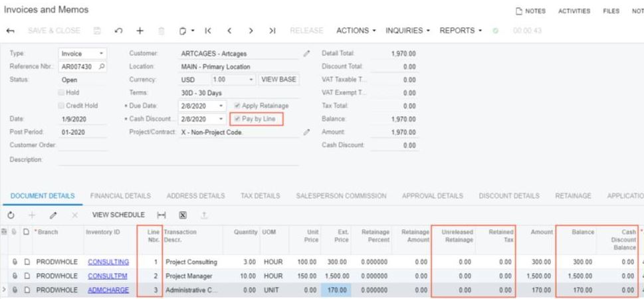Open the clipboard copy-paste menu

187,31
